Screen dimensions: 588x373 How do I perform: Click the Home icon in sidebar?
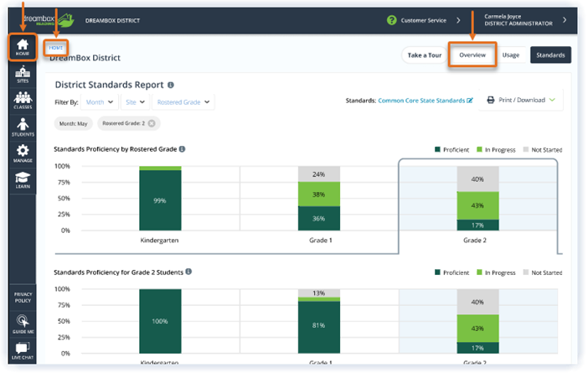coord(23,47)
